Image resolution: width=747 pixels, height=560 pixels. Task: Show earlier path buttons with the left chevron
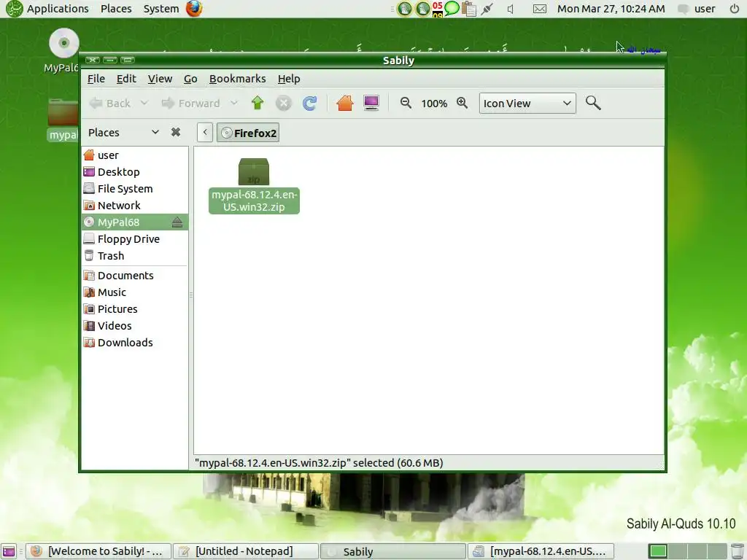pos(205,133)
